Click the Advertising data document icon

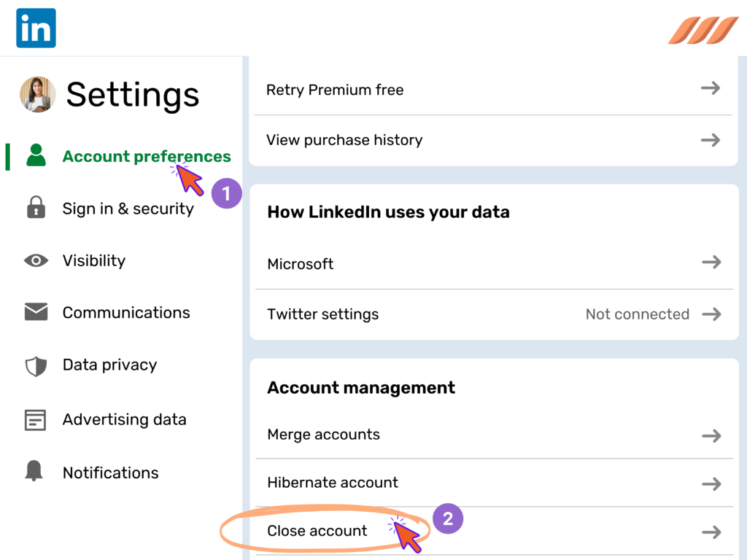[x=36, y=420]
